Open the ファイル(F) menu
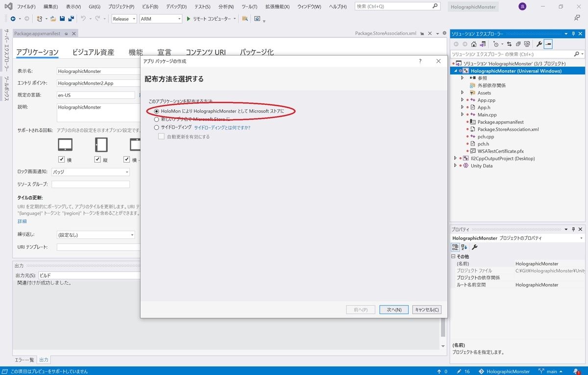Viewport: 588px width, 375px height. [x=26, y=6]
